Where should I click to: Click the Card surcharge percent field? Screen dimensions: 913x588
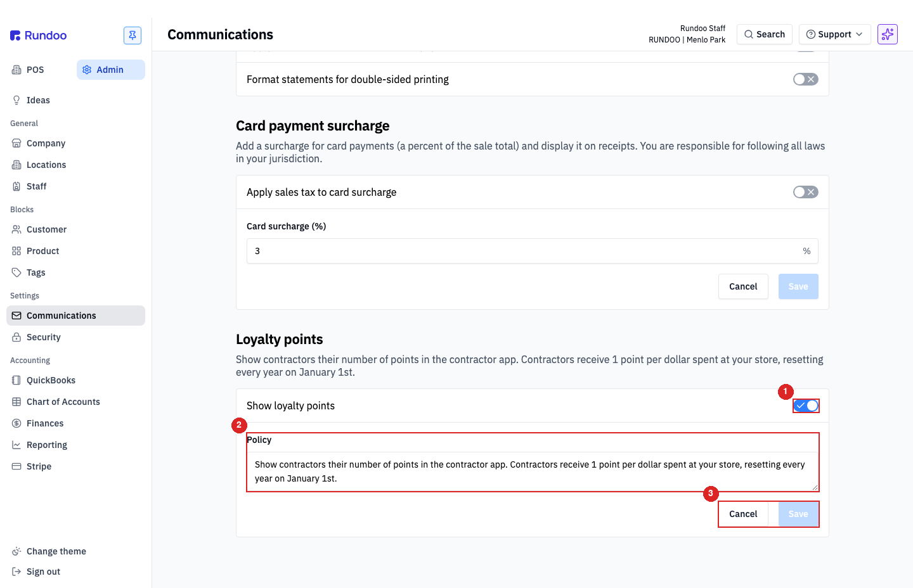pos(533,251)
